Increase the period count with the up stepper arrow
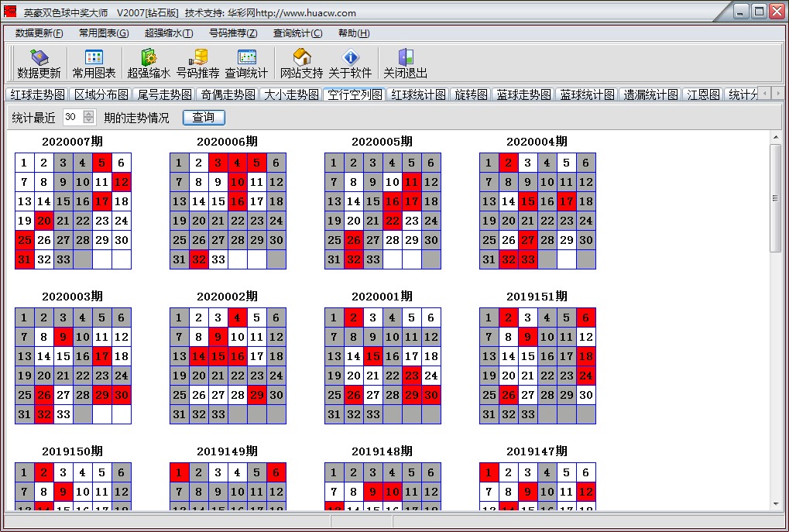This screenshot has height=532, width=789. tap(88, 114)
